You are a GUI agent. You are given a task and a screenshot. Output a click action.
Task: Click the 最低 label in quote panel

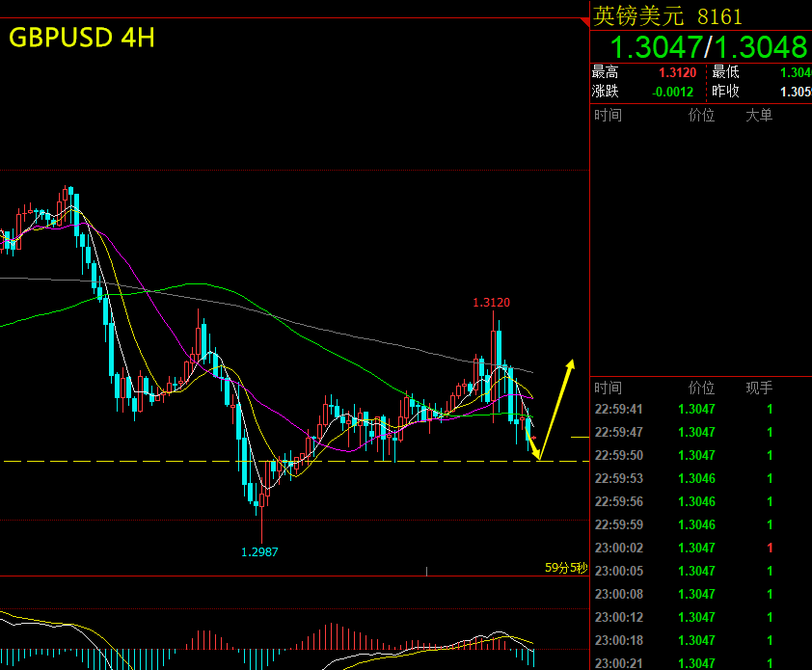pyautogui.click(x=725, y=72)
